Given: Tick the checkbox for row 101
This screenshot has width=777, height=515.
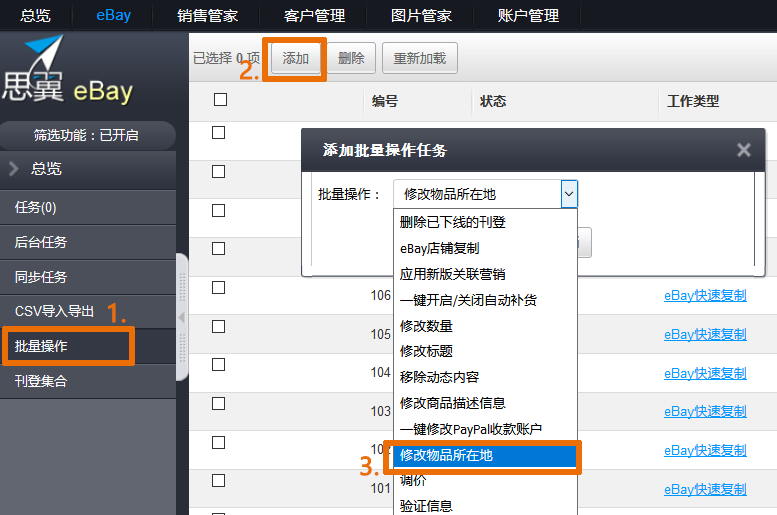Looking at the screenshot, I should pyautogui.click(x=219, y=480).
